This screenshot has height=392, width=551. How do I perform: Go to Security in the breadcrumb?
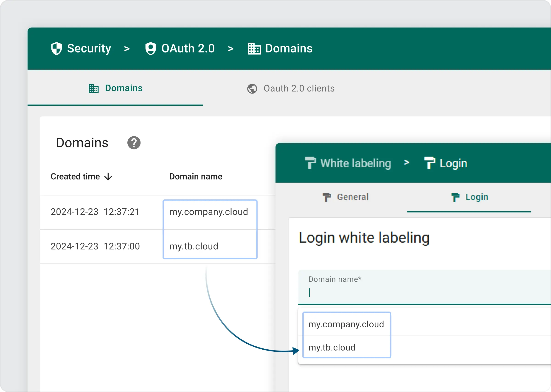tap(89, 49)
